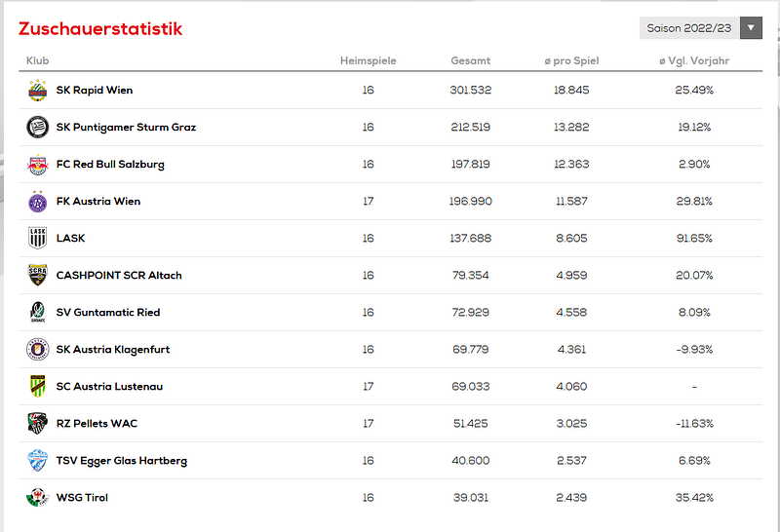Screen dimensions: 780x532
Task: Select Altach change 20.07%
Action: tap(694, 276)
